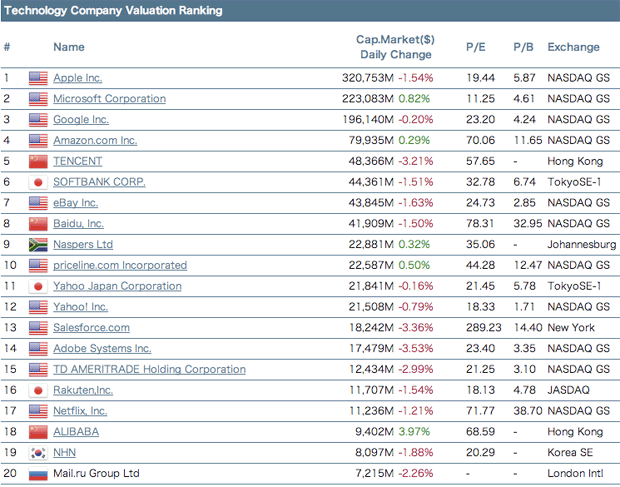This screenshot has width=620, height=487.
Task: Click the US flag beside Microsoft Corporation
Action: click(38, 99)
